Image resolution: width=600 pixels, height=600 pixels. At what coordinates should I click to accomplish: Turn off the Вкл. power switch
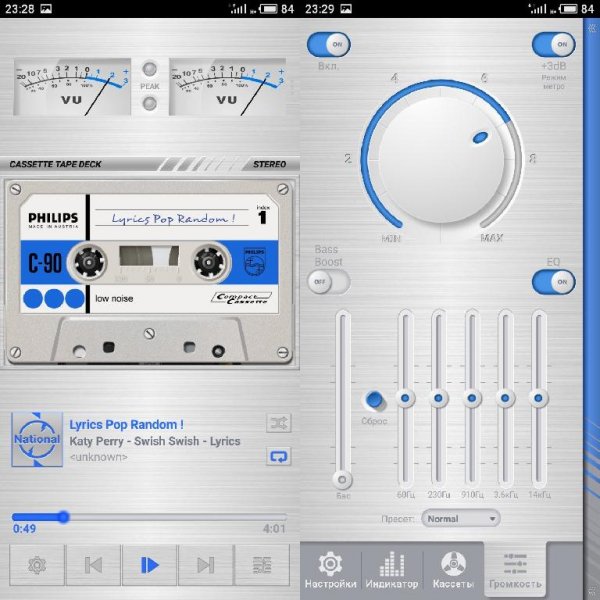coord(329,44)
